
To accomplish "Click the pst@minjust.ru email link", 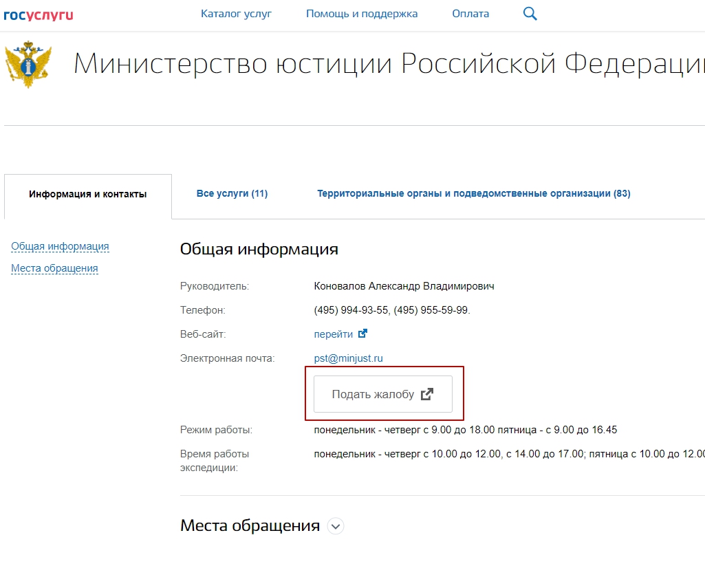I will [348, 358].
